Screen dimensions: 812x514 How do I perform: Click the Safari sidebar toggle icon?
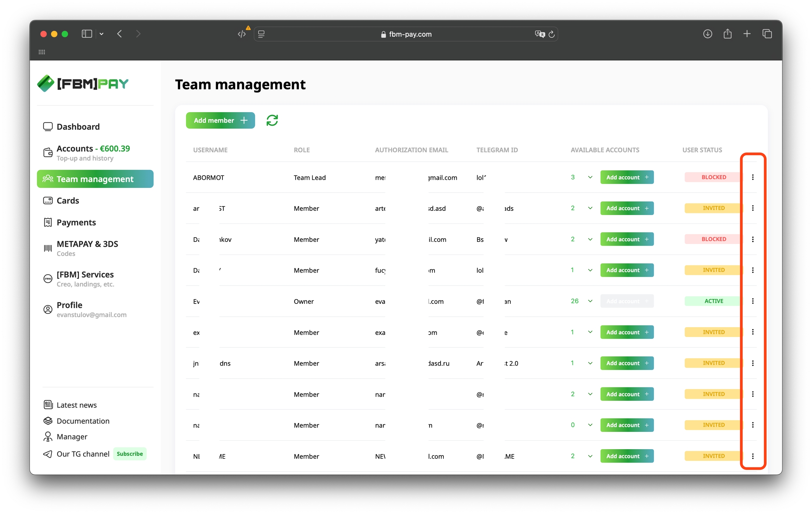coord(87,34)
